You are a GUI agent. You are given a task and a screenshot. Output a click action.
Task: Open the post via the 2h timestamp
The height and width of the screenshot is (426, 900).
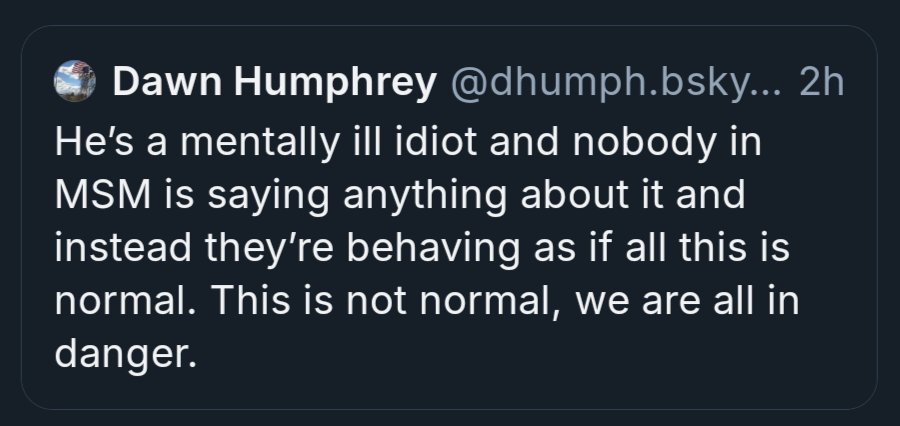(x=822, y=84)
